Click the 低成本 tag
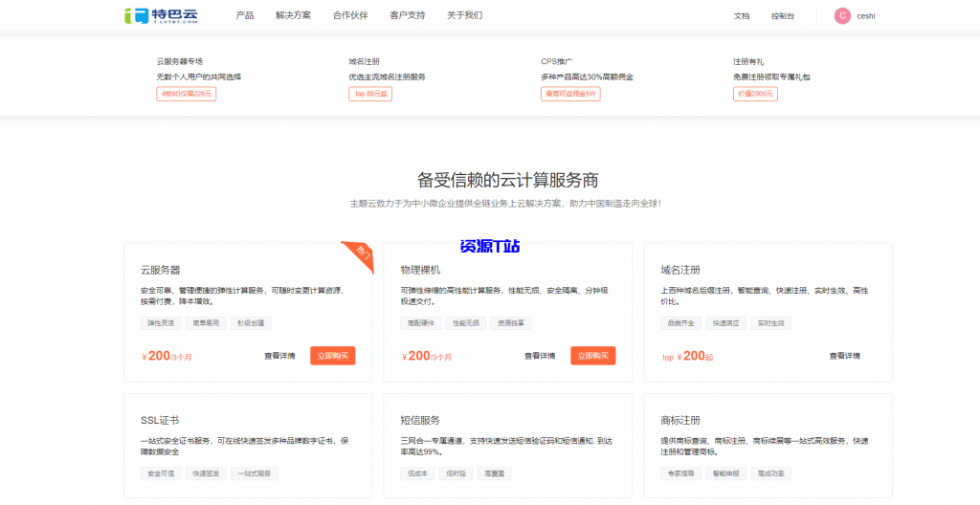This screenshot has height=505, width=980. click(417, 473)
